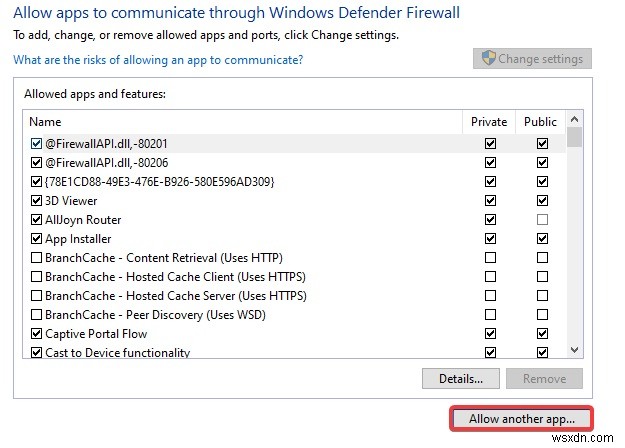
Task: Toggle Private for Cast to Device functionality
Action: (x=490, y=353)
